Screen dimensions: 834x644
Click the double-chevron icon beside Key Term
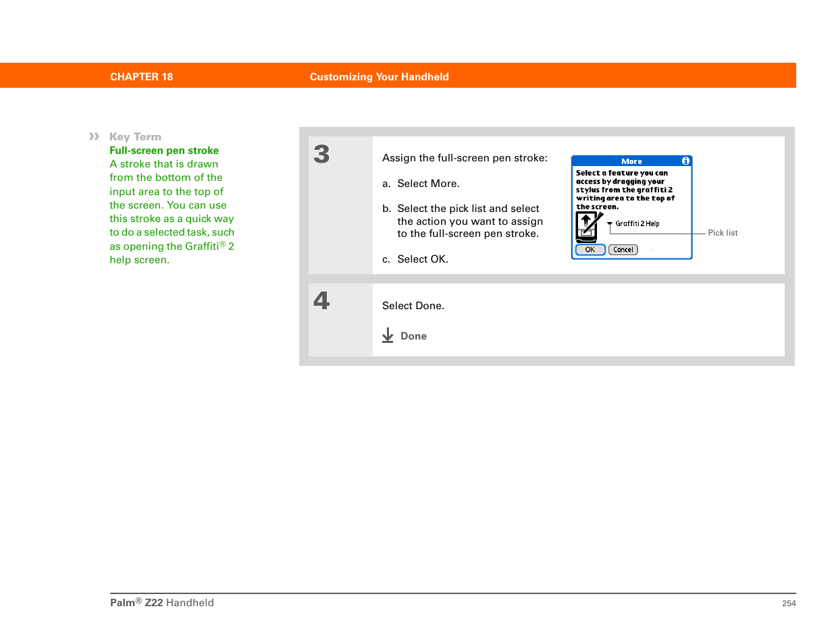(x=94, y=136)
